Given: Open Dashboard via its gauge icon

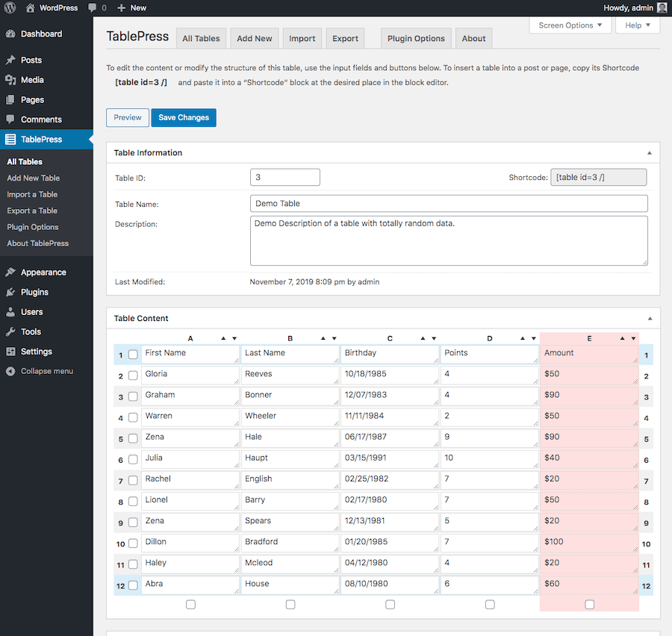Looking at the screenshot, I should click(x=10, y=34).
